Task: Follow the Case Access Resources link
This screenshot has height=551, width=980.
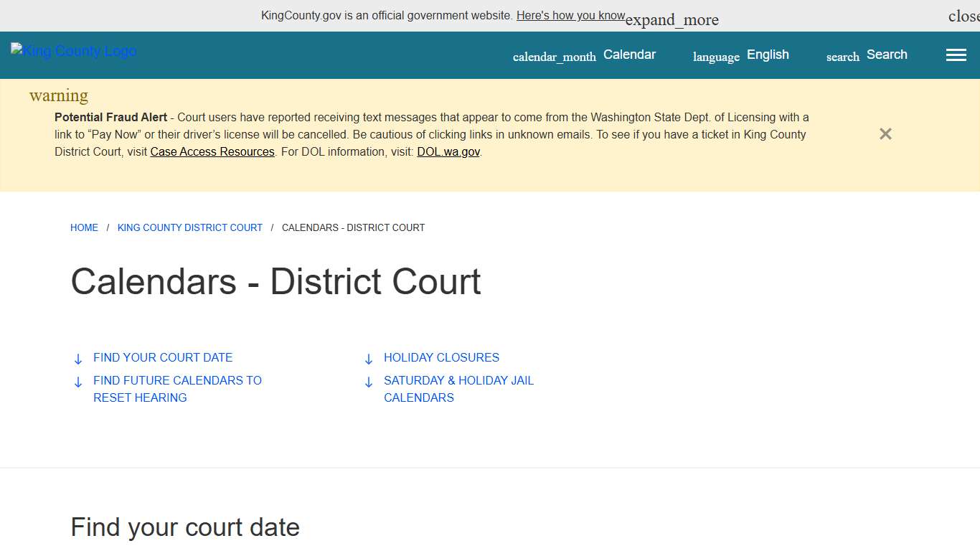Action: pyautogui.click(x=212, y=151)
